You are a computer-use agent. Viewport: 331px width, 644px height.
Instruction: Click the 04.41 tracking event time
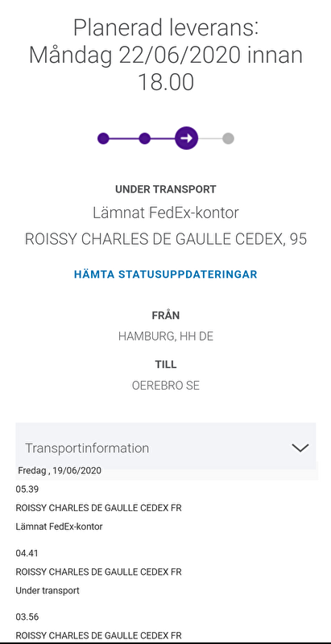27,553
